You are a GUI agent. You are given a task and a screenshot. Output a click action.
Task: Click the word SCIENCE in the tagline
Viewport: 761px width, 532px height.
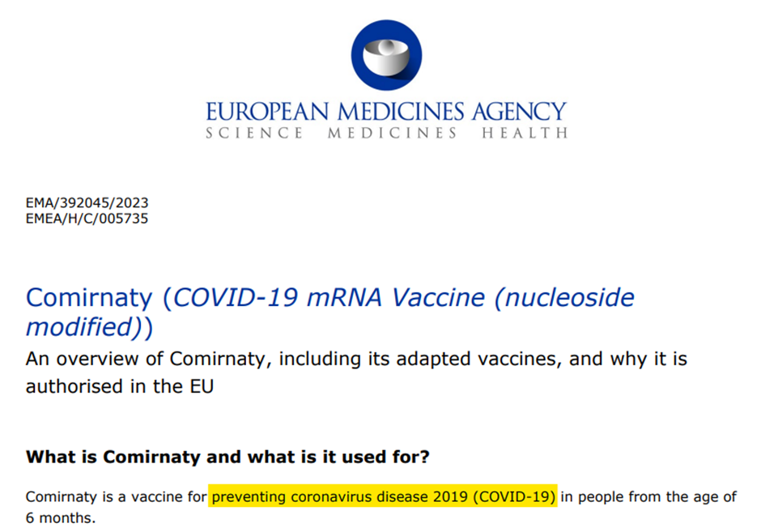(x=254, y=133)
